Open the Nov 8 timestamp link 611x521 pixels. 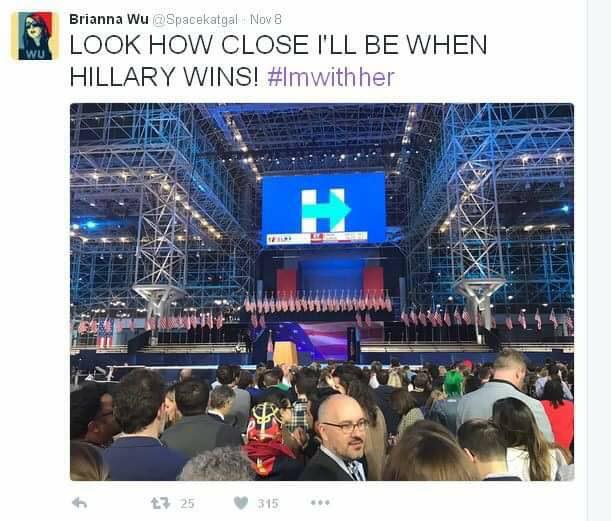point(265,19)
